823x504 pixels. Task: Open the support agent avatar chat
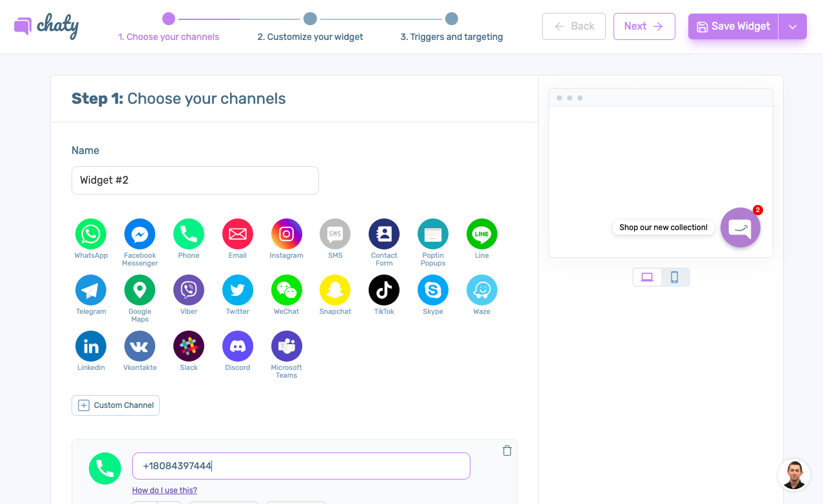click(x=794, y=475)
